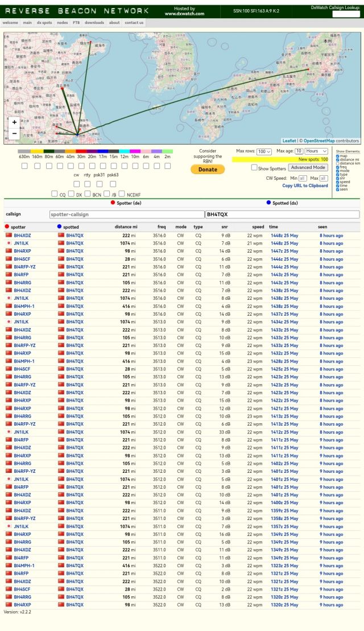Open spotter BH4XDZ in the 9 dB row at 1448z

click(22, 236)
